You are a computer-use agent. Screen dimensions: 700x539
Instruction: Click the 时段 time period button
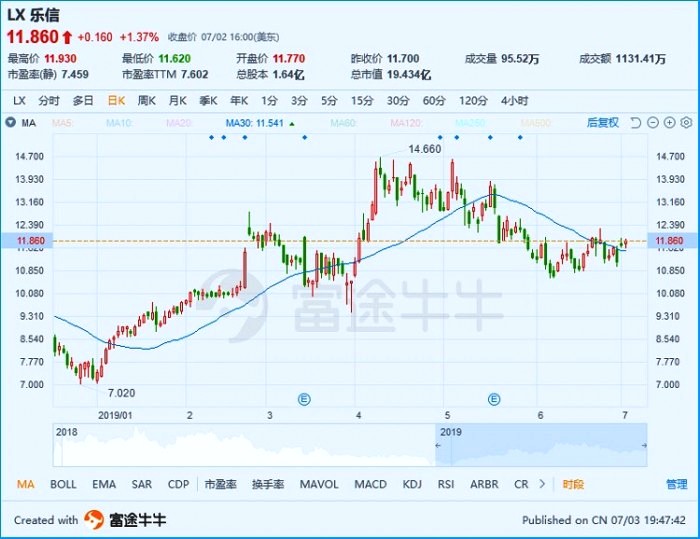(x=573, y=485)
